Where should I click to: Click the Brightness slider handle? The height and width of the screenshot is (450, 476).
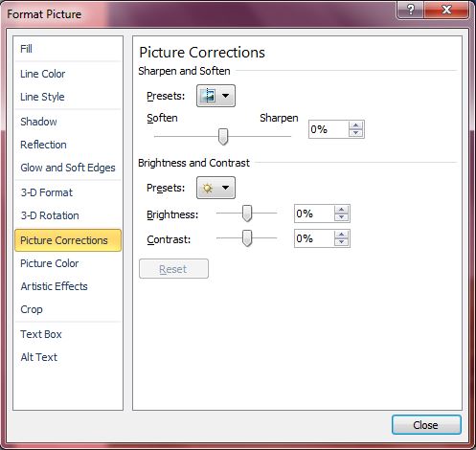click(x=247, y=214)
